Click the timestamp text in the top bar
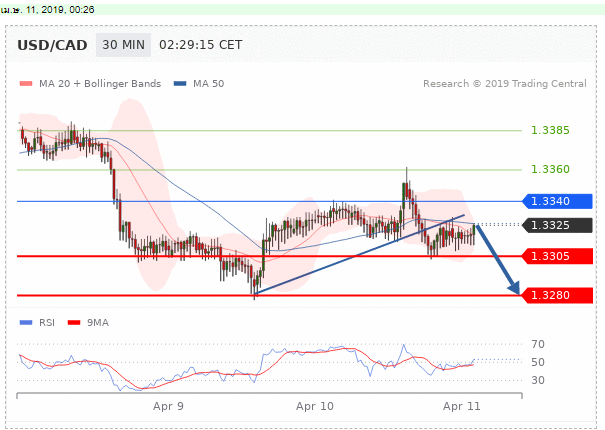Viewport: 605px width, 430px height. tap(47, 10)
